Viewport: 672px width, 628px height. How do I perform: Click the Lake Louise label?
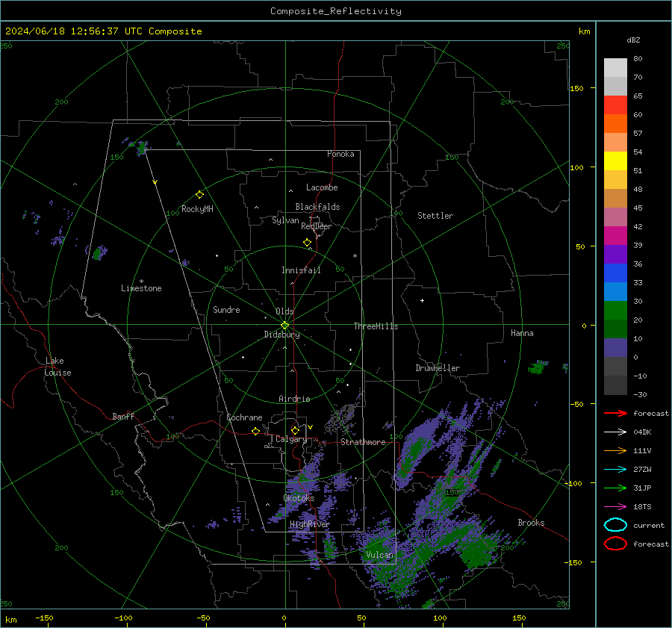point(57,367)
